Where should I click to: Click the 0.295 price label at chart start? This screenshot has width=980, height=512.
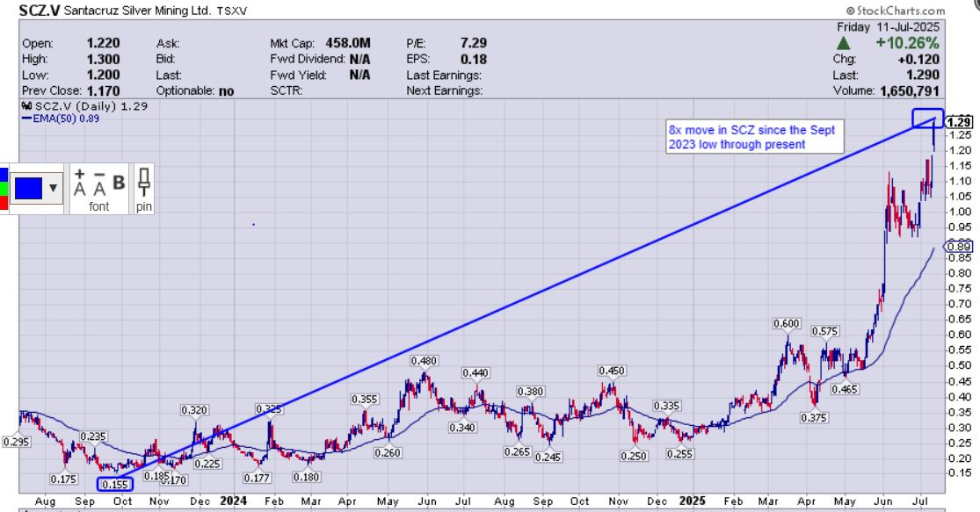[x=16, y=442]
